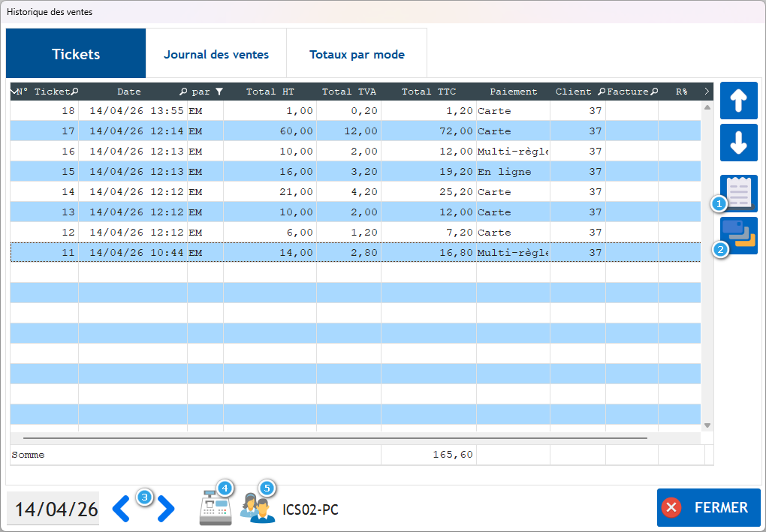Switch to the Journal des ventes tab

[x=216, y=54]
